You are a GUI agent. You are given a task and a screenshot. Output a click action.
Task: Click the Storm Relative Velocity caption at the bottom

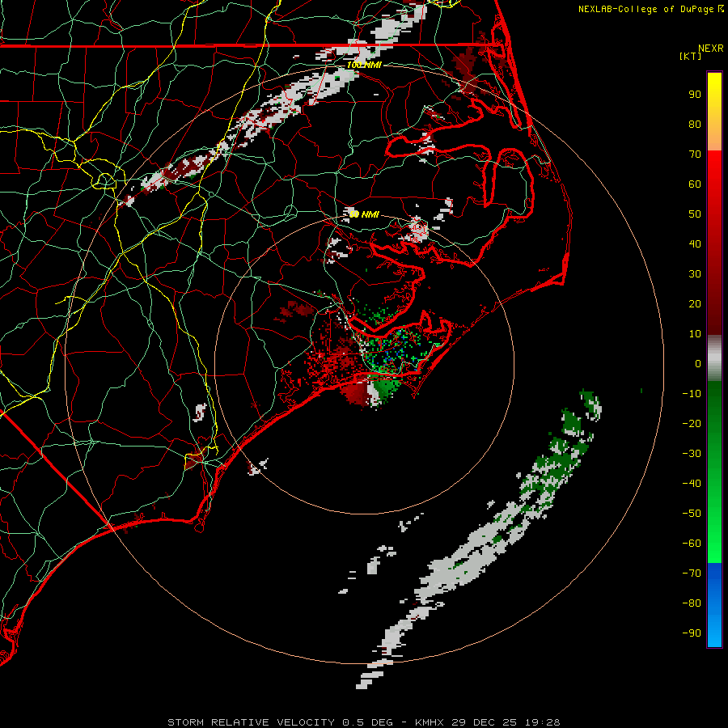(364, 722)
